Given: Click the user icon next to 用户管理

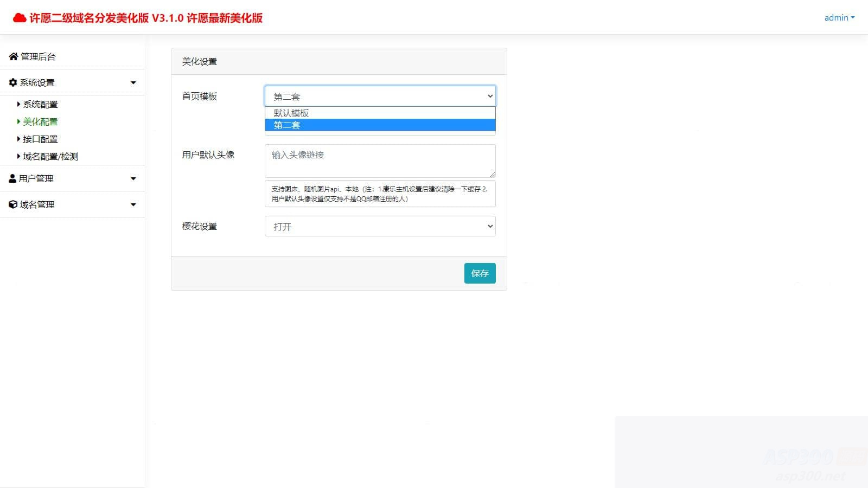Looking at the screenshot, I should (x=12, y=178).
